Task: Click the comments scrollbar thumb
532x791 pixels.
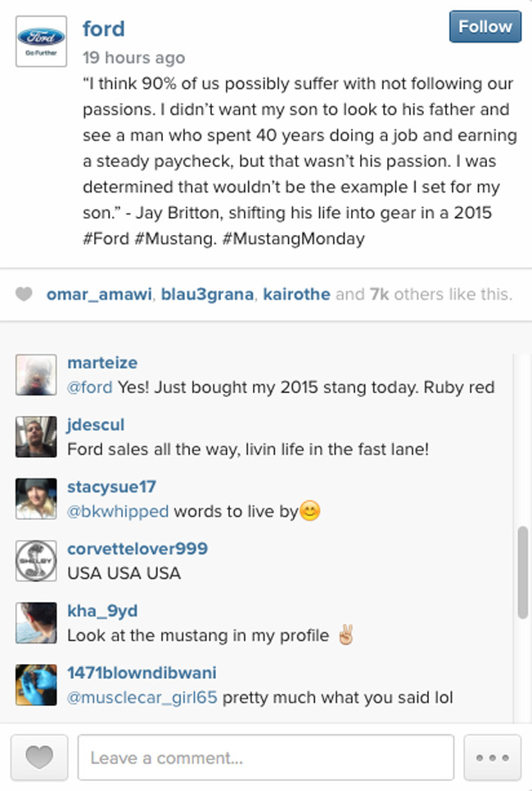Action: [x=522, y=572]
